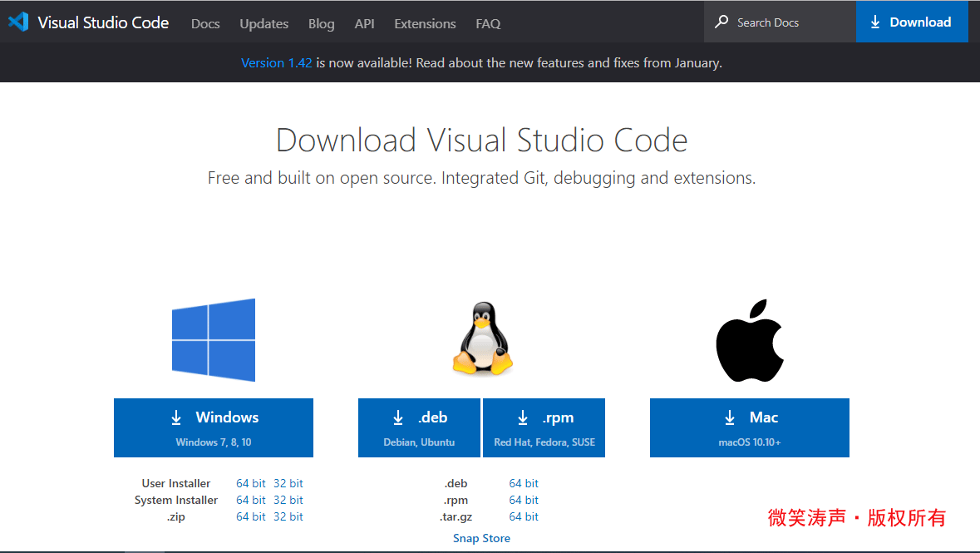Screen dimensions: 980x553
Task: Click the top-right Download button
Action: pyautogui.click(x=912, y=22)
